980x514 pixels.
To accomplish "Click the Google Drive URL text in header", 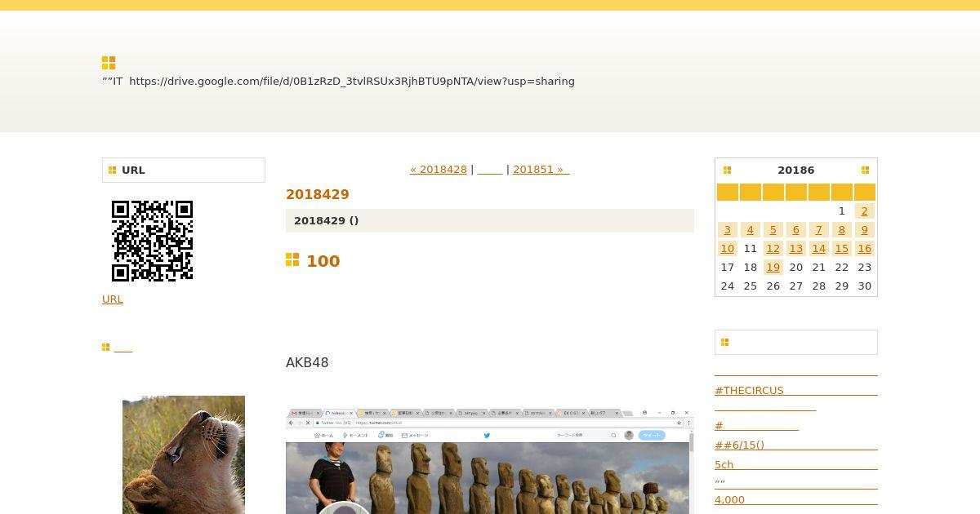I will pyautogui.click(x=352, y=82).
